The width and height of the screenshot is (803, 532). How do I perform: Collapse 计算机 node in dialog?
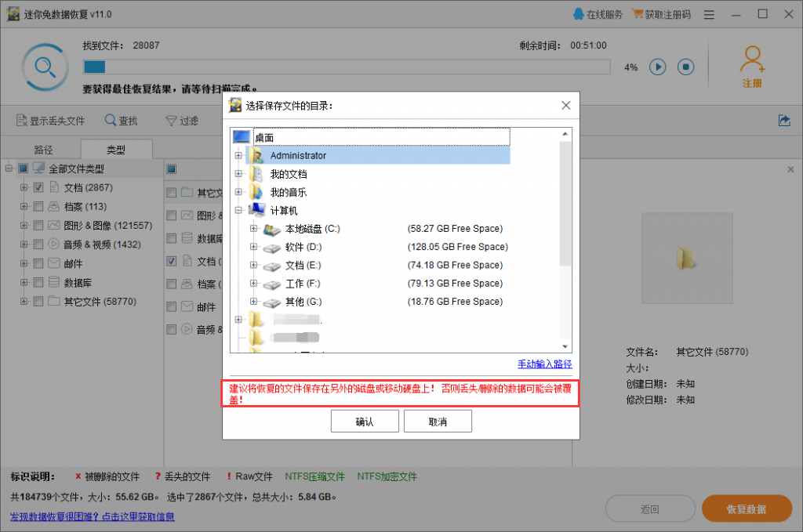coord(238,210)
